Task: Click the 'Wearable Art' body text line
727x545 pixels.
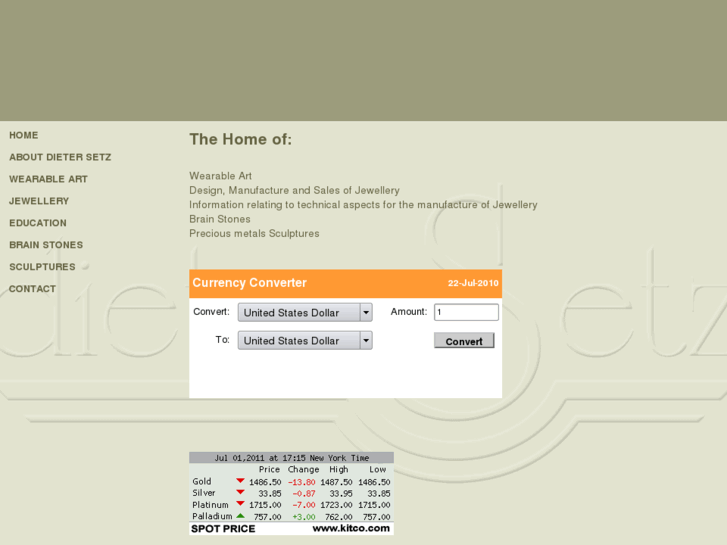Action: 220,176
